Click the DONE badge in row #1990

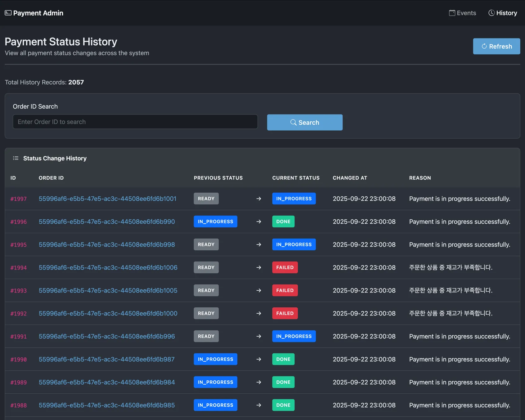pyautogui.click(x=283, y=360)
